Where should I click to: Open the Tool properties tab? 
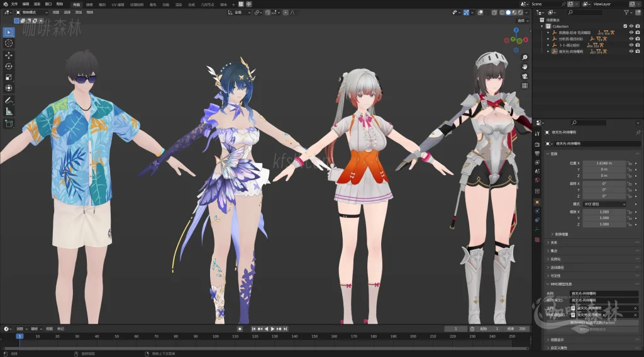point(537,133)
